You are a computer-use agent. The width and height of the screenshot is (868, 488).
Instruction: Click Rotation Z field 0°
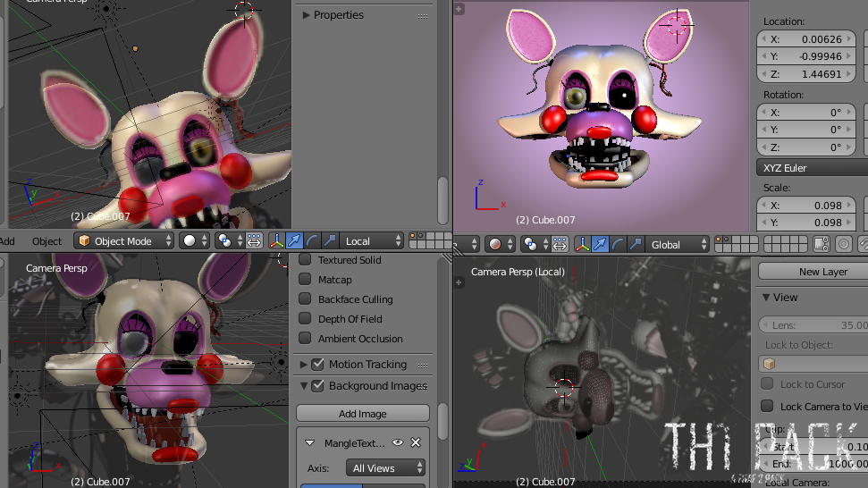click(806, 147)
